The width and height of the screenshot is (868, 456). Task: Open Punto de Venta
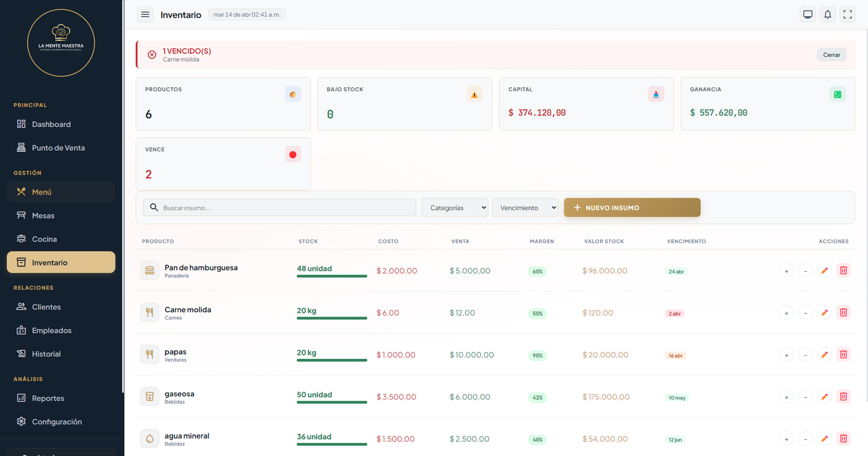point(61,147)
